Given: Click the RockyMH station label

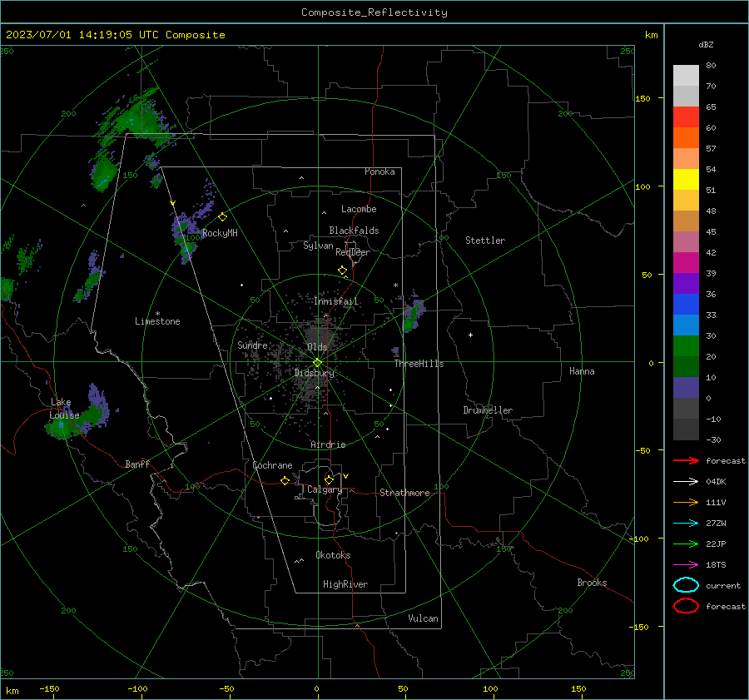Looking at the screenshot, I should (220, 233).
